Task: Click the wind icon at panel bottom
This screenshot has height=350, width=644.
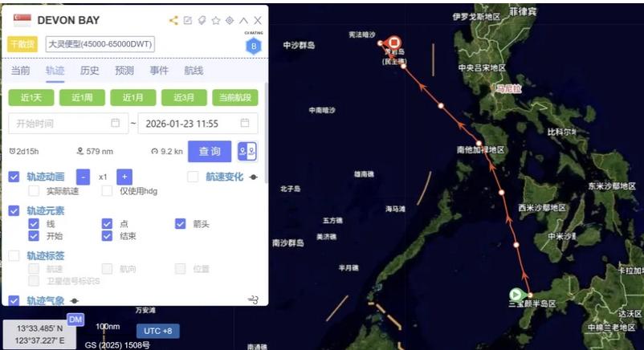Action: (x=253, y=299)
